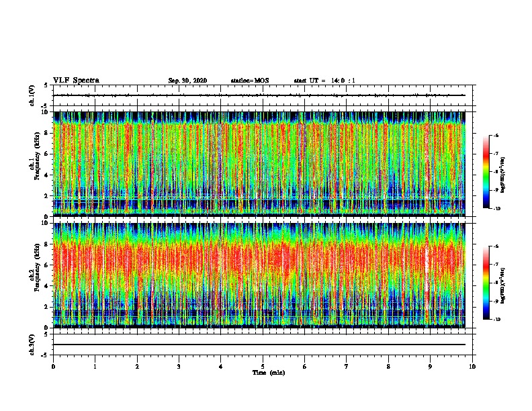The image size is (532, 411).
Task: Click the "-6" label on ch.2 color bar
Action: pos(496,246)
